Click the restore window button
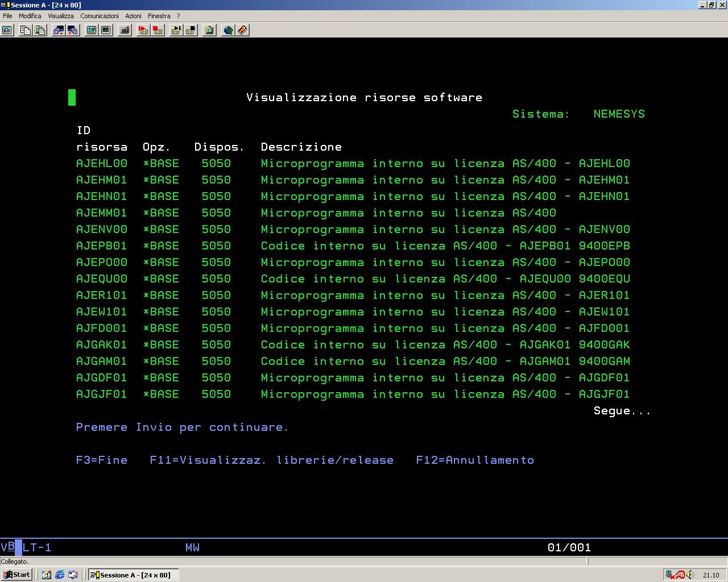Viewport: 728px width, 582px height. pos(711,5)
